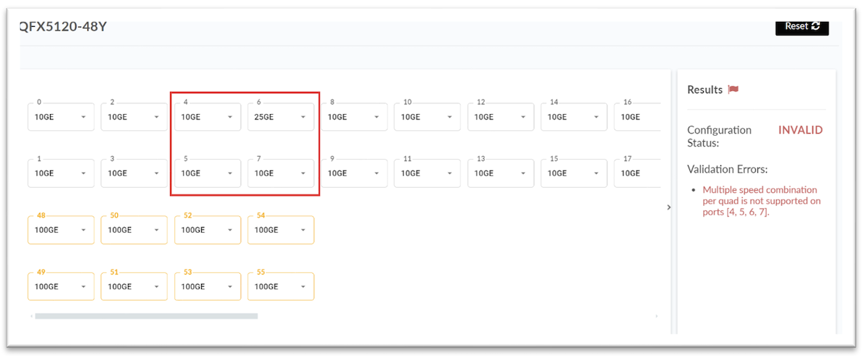Click the scrollbar left arrow

[x=30, y=316]
